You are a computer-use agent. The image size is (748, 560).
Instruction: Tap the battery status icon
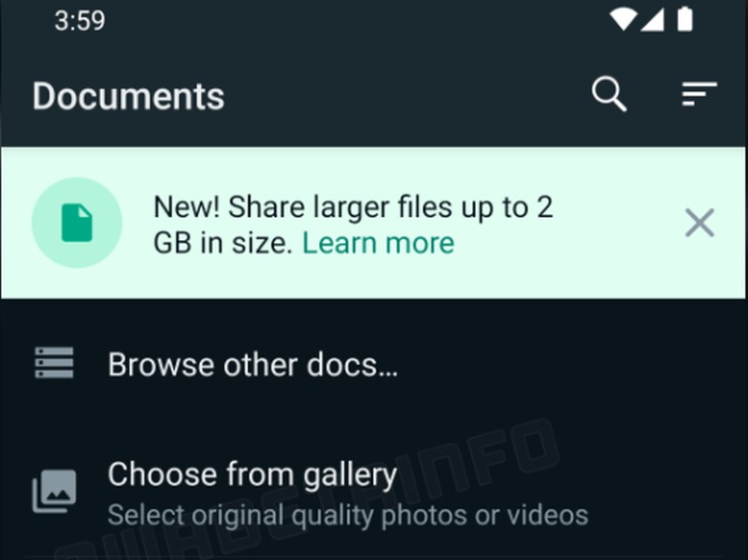click(x=685, y=19)
